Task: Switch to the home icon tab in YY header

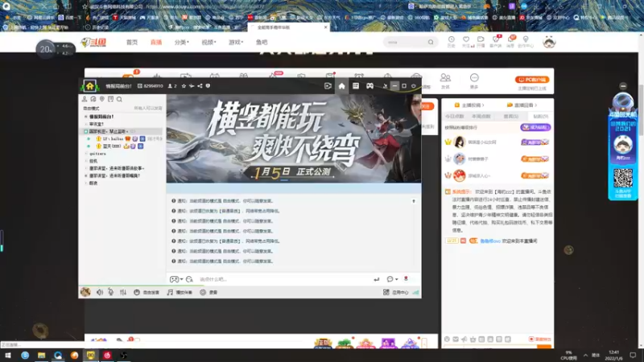Action: tap(341, 86)
